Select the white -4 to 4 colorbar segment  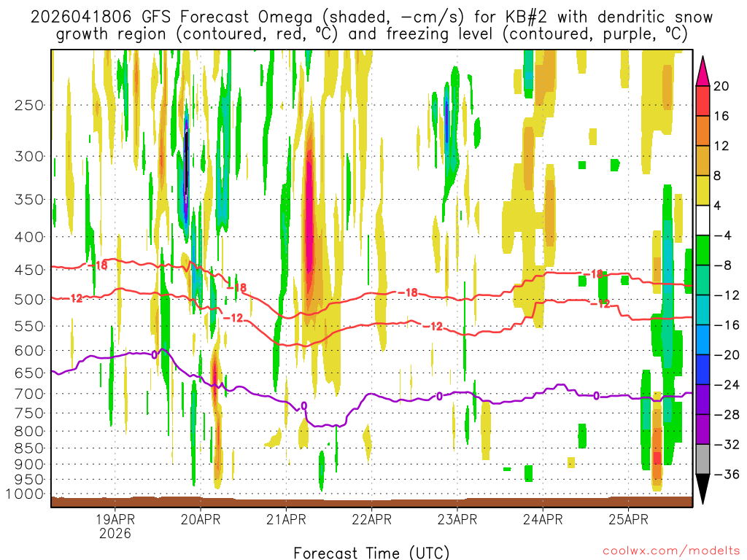point(703,220)
